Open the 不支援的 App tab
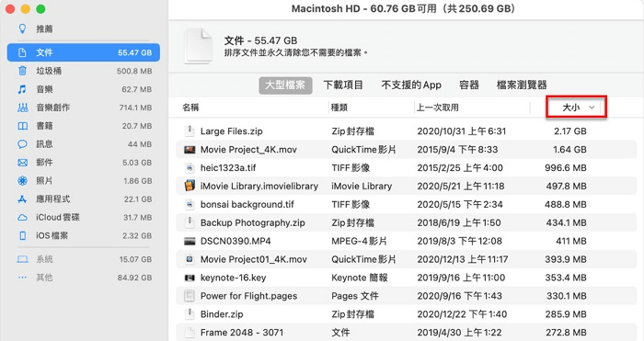Screen dimensions: 644x341 pos(411,85)
